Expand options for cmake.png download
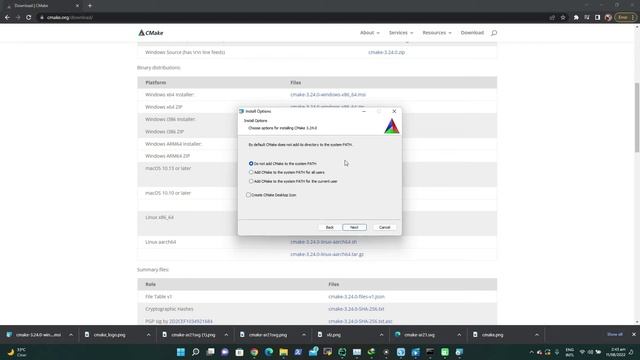The image size is (640, 360). pyautogui.click(x=536, y=335)
